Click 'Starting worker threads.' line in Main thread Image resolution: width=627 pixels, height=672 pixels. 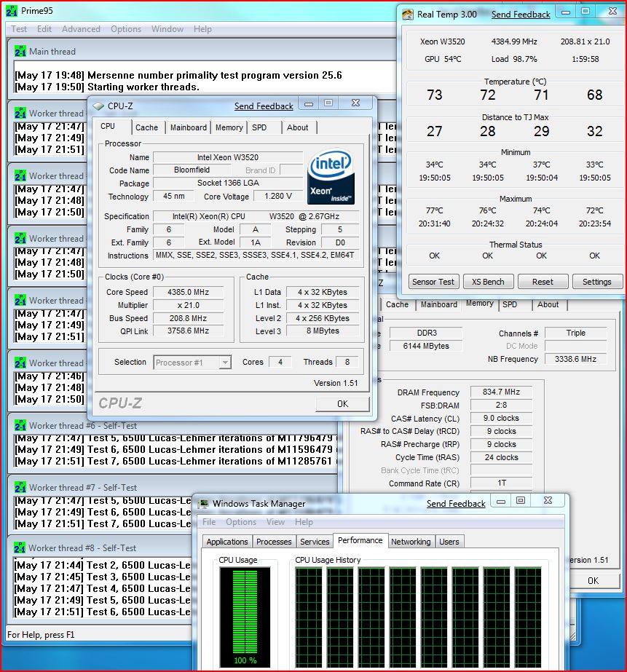pyautogui.click(x=107, y=87)
